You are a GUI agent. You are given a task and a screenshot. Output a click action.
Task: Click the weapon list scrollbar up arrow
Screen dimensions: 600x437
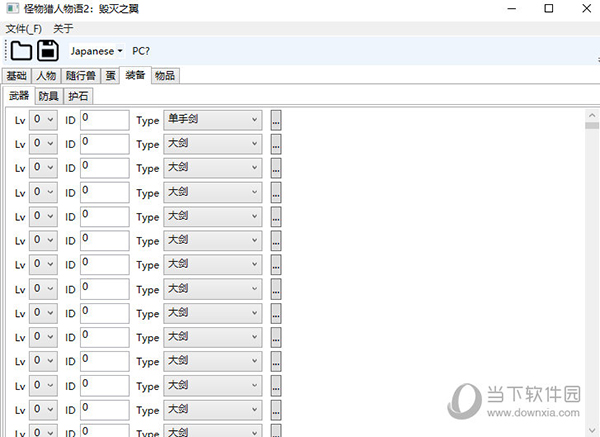tap(592, 115)
